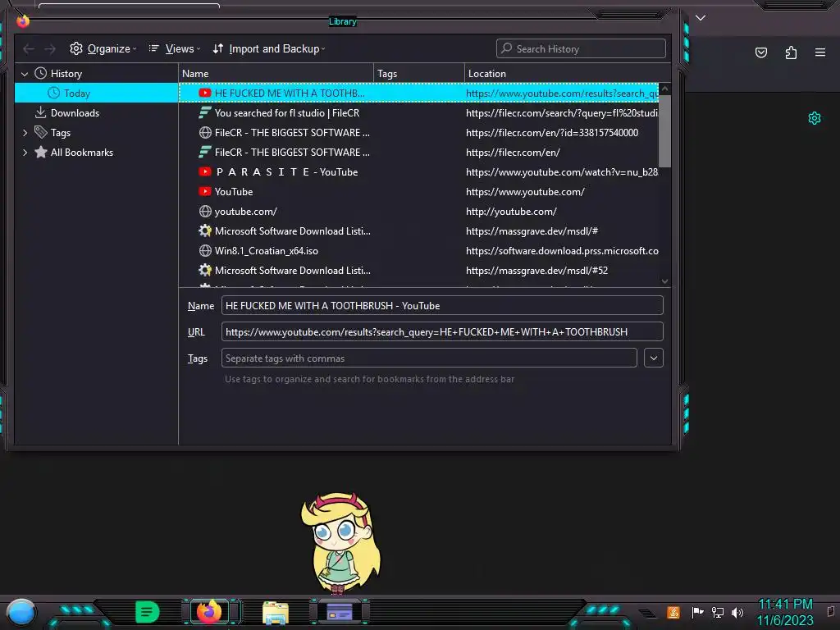The width and height of the screenshot is (840, 630).
Task: Click the Firefox taskbar icon
Action: [x=209, y=611]
